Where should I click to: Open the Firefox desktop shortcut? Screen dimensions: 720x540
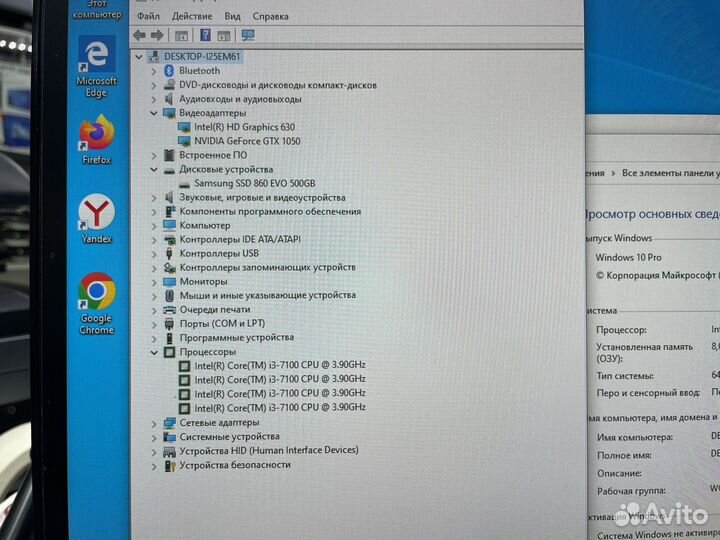pyautogui.click(x=96, y=140)
